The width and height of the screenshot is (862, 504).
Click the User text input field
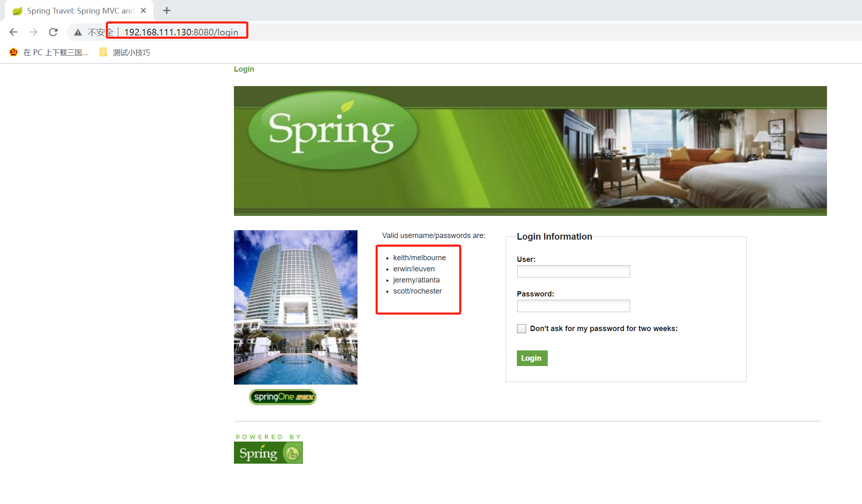(573, 271)
